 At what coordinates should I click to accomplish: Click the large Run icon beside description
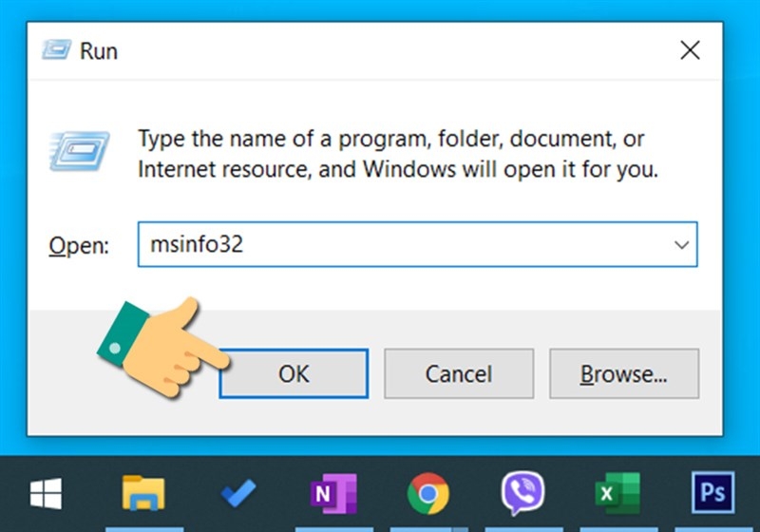[x=78, y=154]
